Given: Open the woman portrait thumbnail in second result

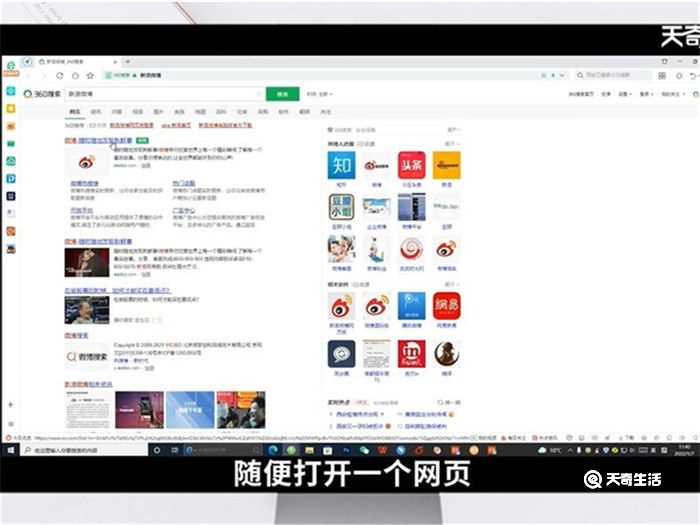Looking at the screenshot, I should [x=87, y=262].
